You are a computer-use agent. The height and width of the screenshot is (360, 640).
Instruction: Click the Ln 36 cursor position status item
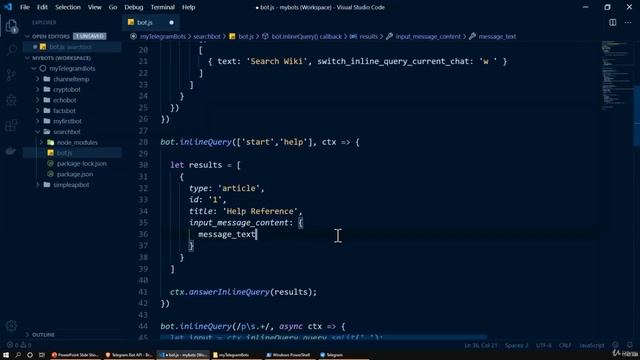point(481,345)
